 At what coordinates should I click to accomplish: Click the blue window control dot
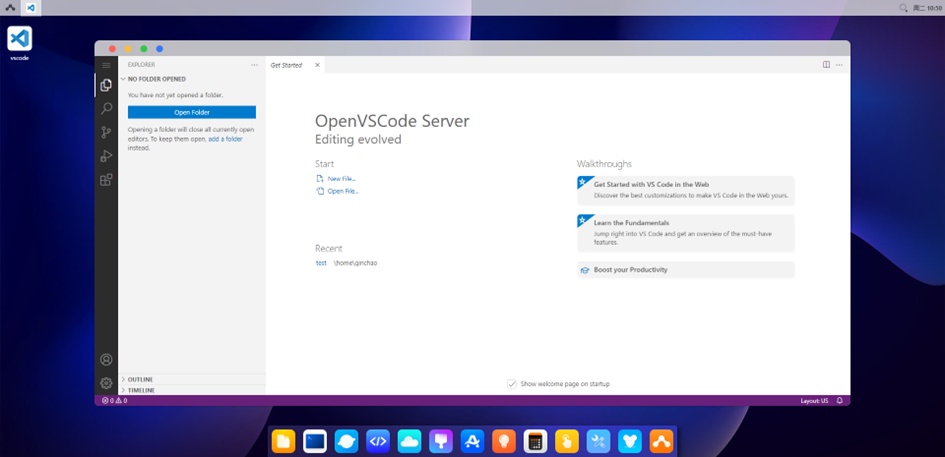[160, 49]
